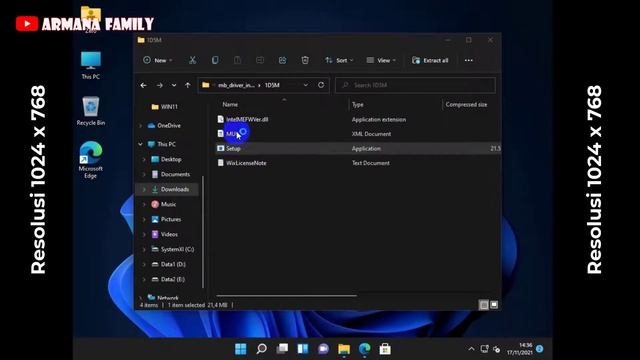The height and width of the screenshot is (360, 640).
Task: Open Microsoft Edge desktop shortcut
Action: pos(91,160)
